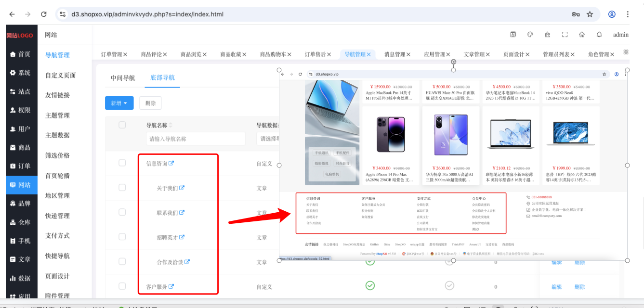Sort by the 导航名称 column arrows
Viewport: 644px width, 308px height.
click(170, 126)
